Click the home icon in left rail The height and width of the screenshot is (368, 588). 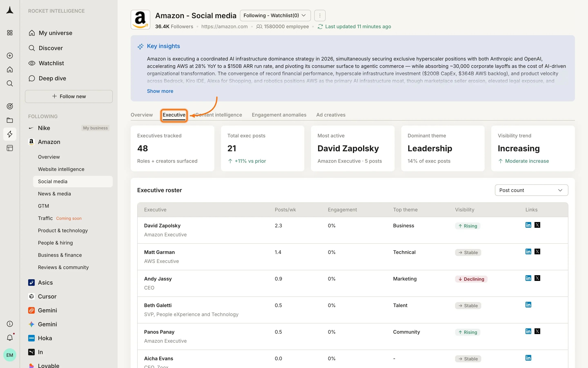tap(10, 70)
